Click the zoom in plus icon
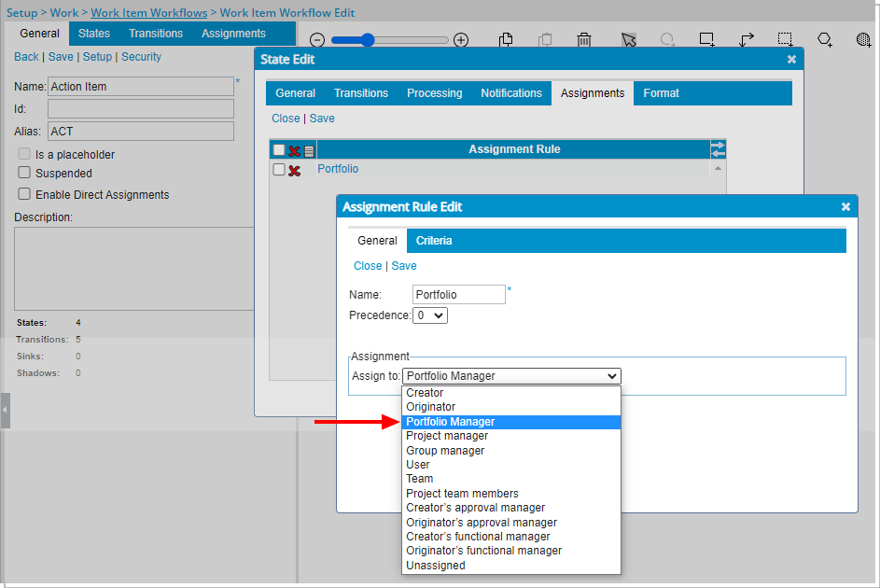The width and height of the screenshot is (880, 588). 461,40
